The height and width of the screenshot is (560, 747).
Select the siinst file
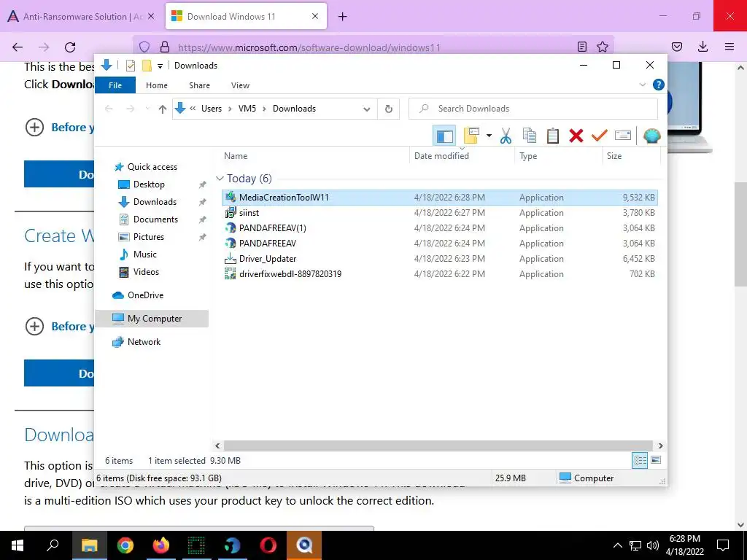pyautogui.click(x=439, y=213)
